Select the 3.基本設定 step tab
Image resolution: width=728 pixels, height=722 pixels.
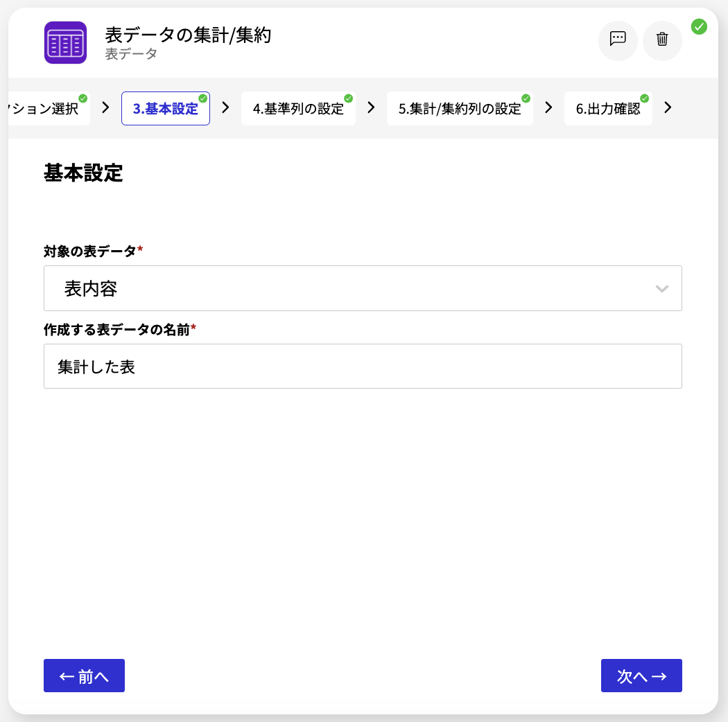(x=166, y=109)
